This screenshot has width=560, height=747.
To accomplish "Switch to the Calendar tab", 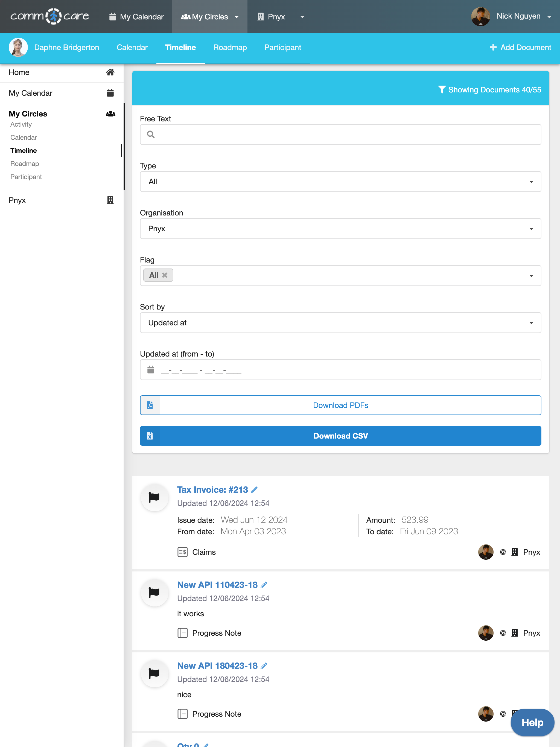I will (132, 47).
